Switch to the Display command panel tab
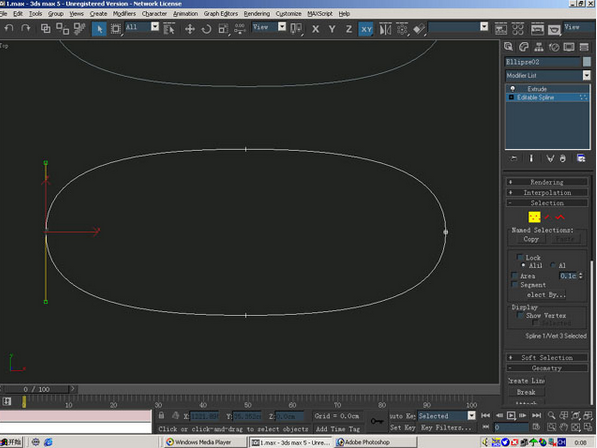Viewport: 597px width, 448px height. click(569, 47)
